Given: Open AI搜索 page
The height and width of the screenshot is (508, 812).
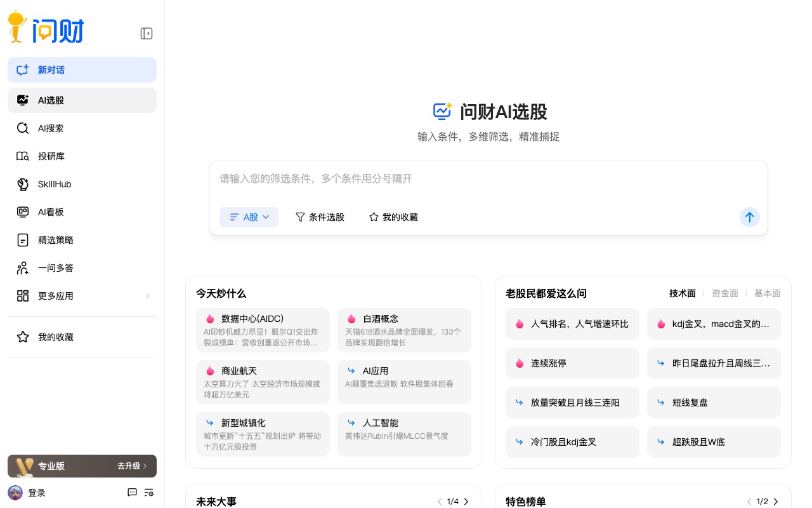Looking at the screenshot, I should tap(82, 128).
